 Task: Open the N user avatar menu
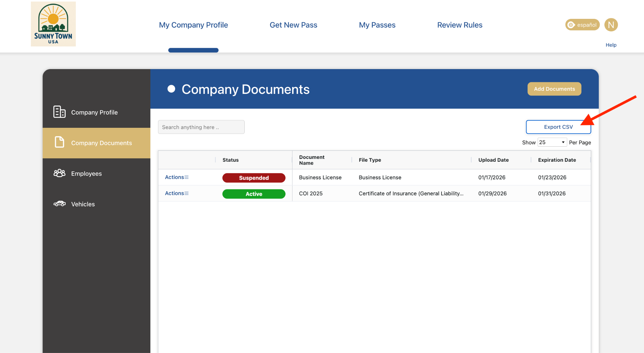[x=611, y=25]
